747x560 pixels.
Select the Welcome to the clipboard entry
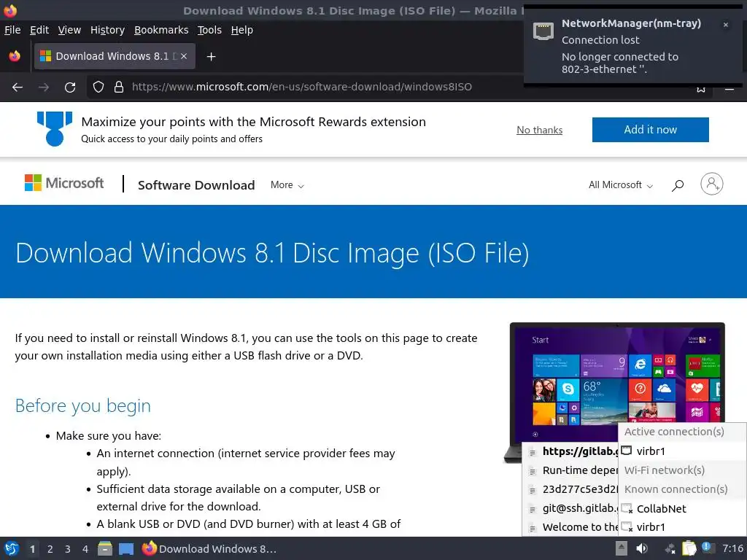click(x=570, y=527)
